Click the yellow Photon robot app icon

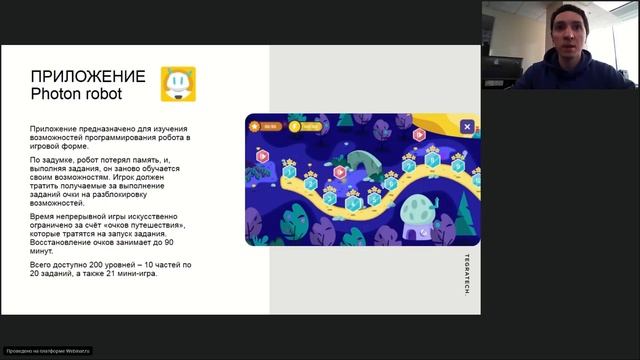(x=178, y=84)
